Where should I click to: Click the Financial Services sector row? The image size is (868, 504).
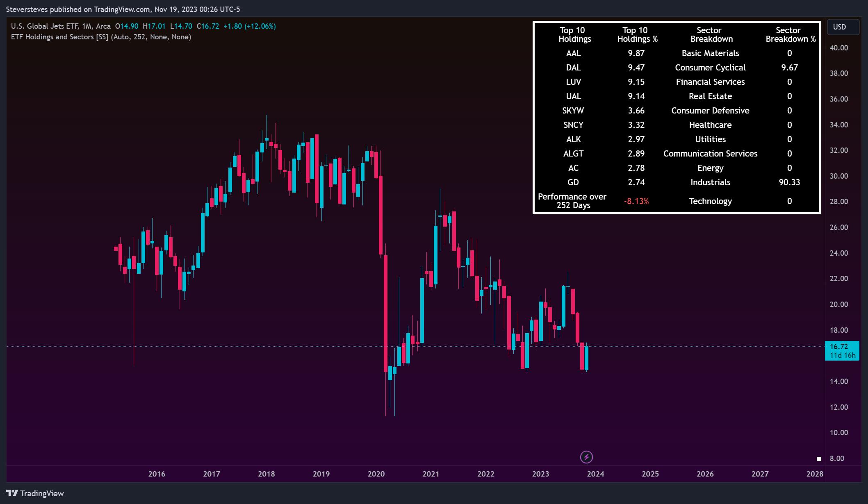[710, 82]
